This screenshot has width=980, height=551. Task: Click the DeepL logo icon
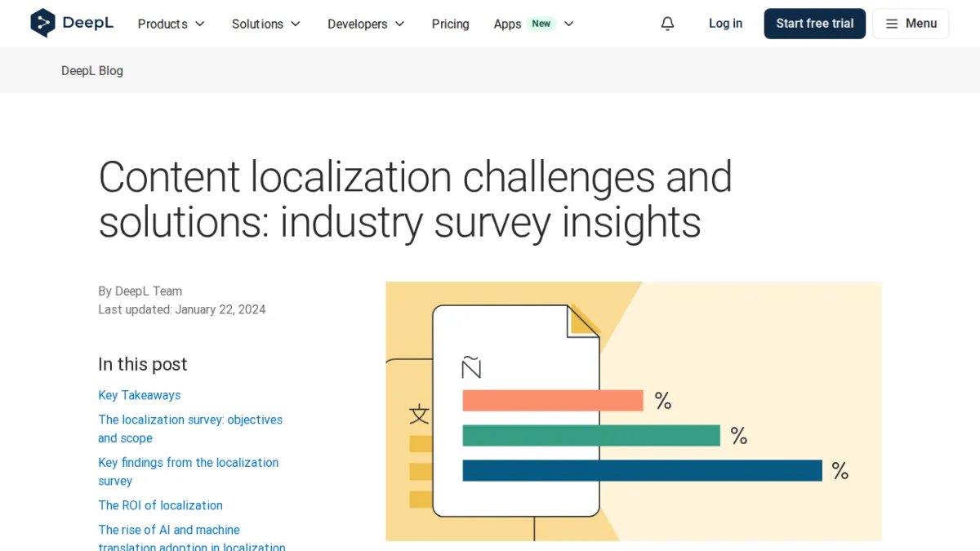tap(42, 24)
